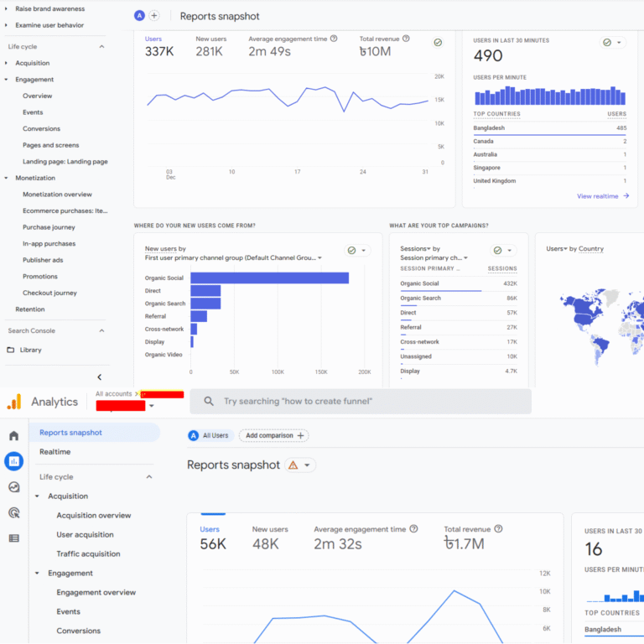Open the Configure table icon in the rail
The image size is (644, 644).
click(13, 538)
